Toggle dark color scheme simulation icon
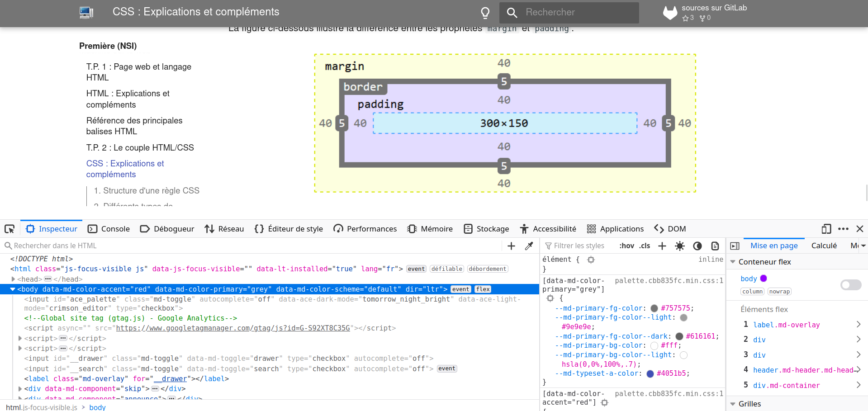This screenshot has width=868, height=411. 697,246
